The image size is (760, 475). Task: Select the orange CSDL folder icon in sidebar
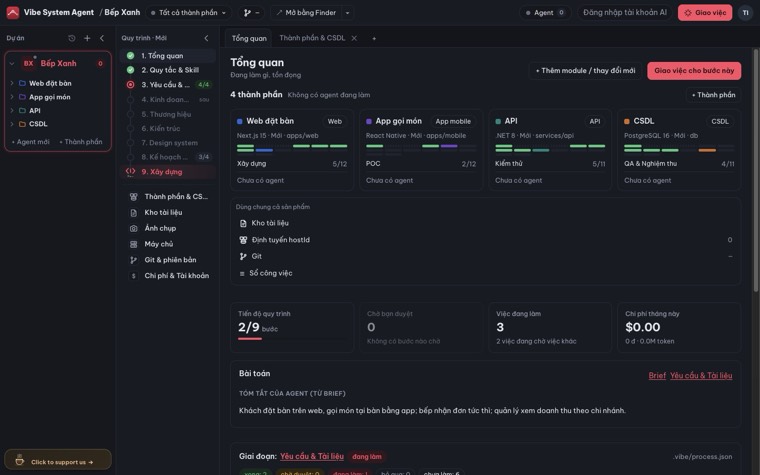click(22, 124)
